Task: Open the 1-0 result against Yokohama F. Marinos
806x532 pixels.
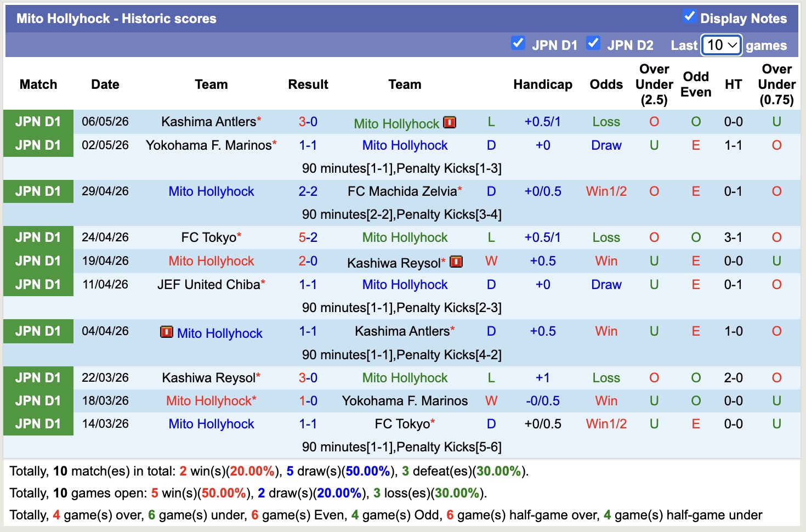Action: [x=308, y=401]
